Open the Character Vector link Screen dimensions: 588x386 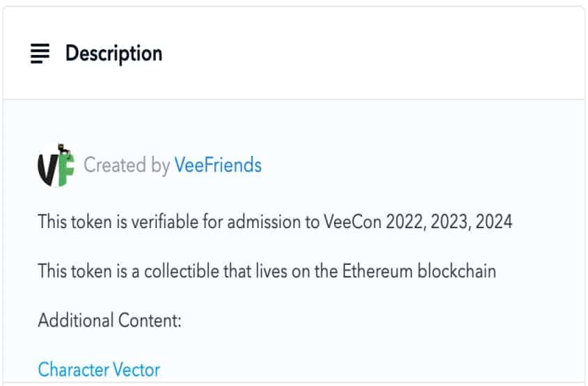click(x=99, y=370)
